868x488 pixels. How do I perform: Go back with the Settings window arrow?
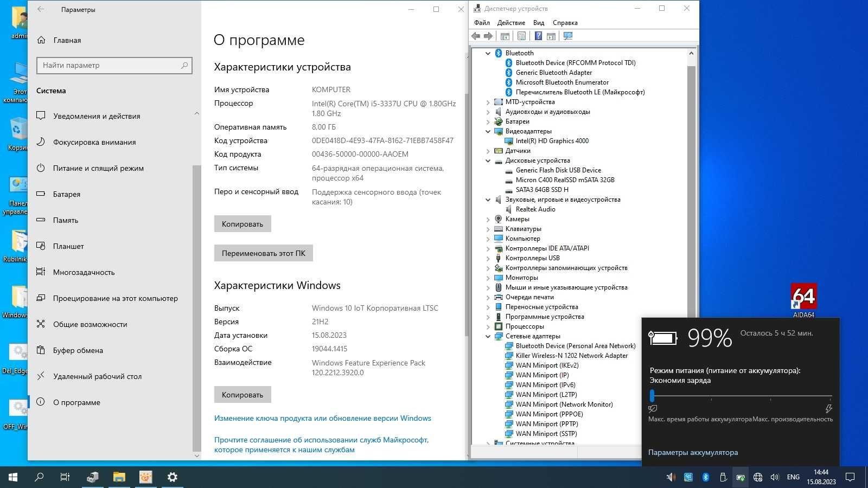41,9
